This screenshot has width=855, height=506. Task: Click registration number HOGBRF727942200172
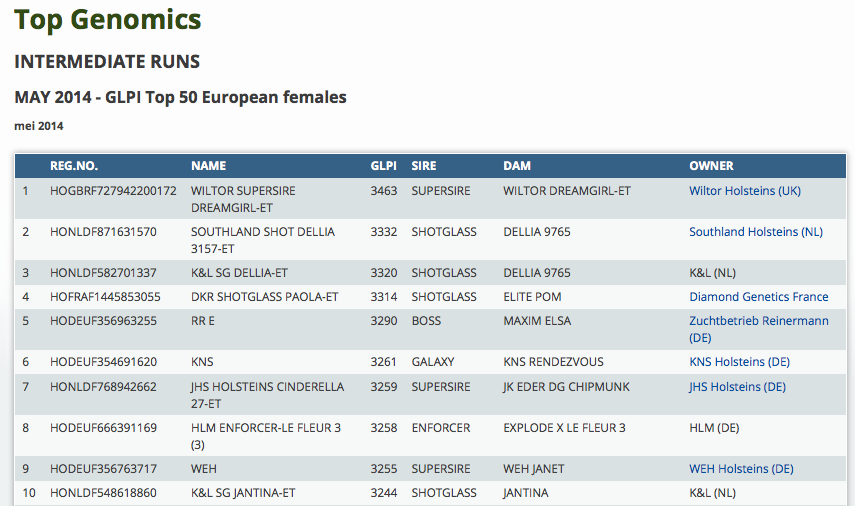(113, 191)
